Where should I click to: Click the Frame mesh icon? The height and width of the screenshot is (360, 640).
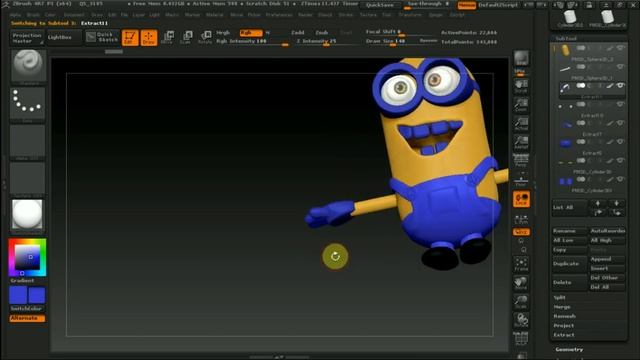(x=521, y=264)
